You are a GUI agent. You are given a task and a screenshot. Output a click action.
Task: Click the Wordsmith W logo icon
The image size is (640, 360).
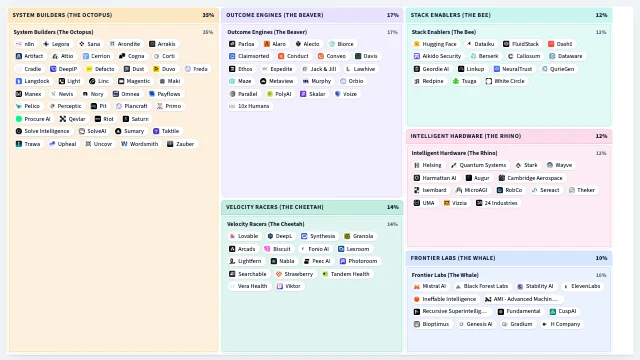(124, 144)
